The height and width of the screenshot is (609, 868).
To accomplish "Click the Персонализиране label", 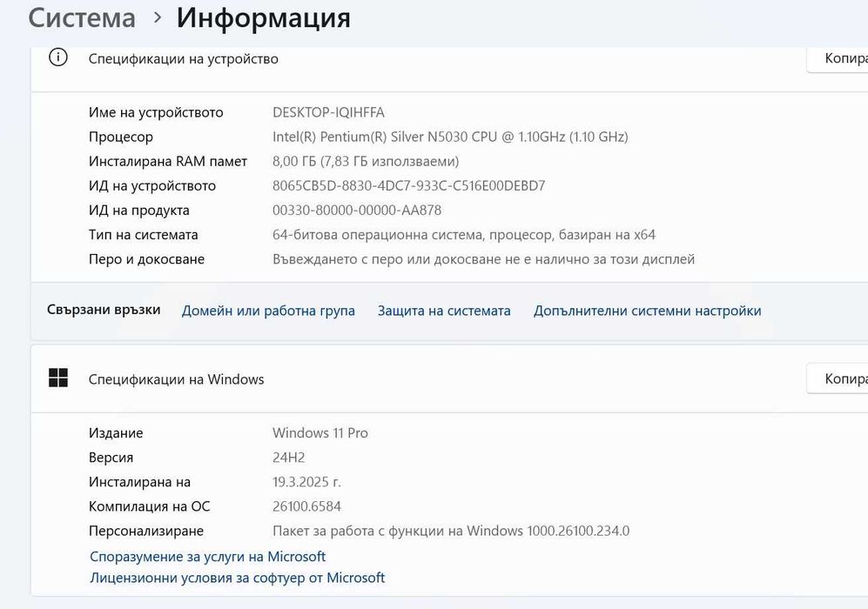I will coord(146,532).
